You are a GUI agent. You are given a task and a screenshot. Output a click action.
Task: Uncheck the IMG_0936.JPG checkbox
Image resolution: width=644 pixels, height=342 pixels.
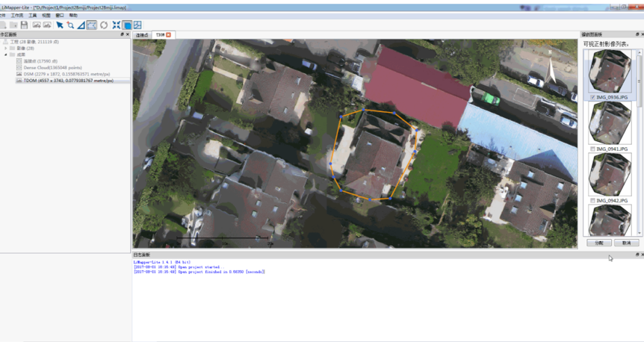pyautogui.click(x=593, y=98)
